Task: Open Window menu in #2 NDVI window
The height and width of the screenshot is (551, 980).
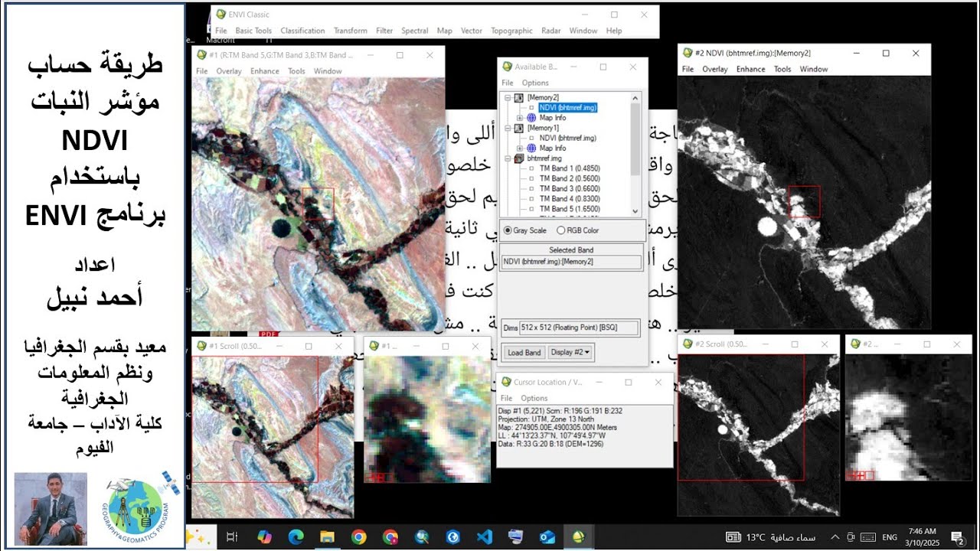Action: point(814,69)
